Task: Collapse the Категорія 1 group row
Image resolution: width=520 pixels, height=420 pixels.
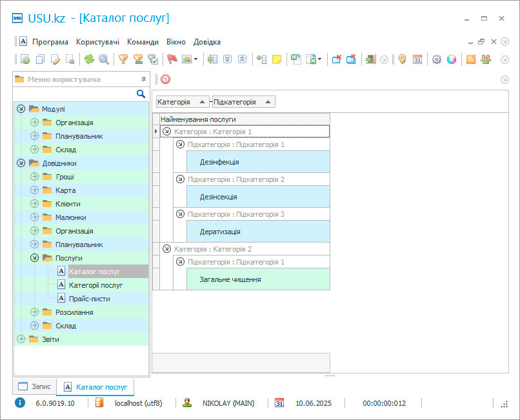Action: pyautogui.click(x=167, y=132)
